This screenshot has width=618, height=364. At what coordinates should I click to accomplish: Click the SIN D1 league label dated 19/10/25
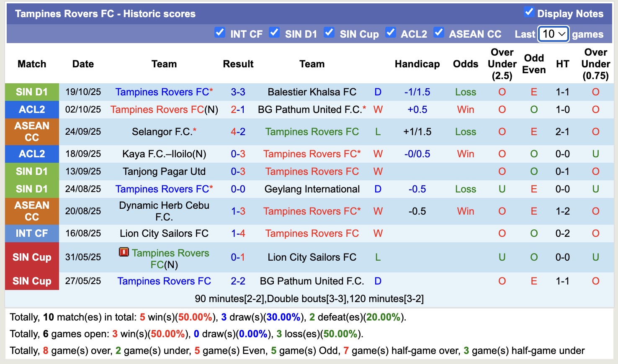click(32, 92)
